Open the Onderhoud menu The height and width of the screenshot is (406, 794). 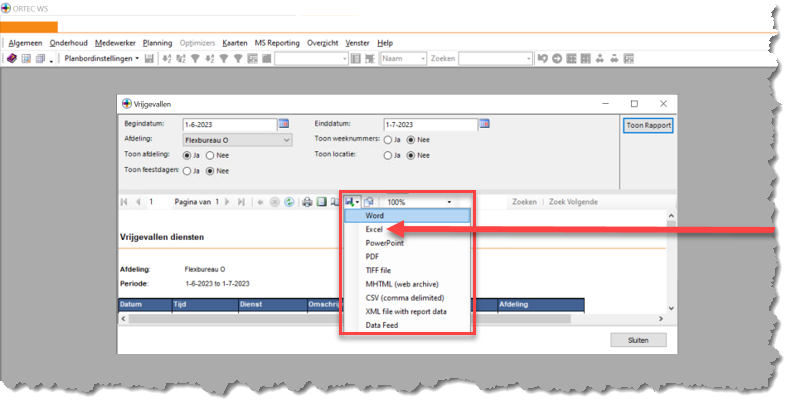coord(68,43)
